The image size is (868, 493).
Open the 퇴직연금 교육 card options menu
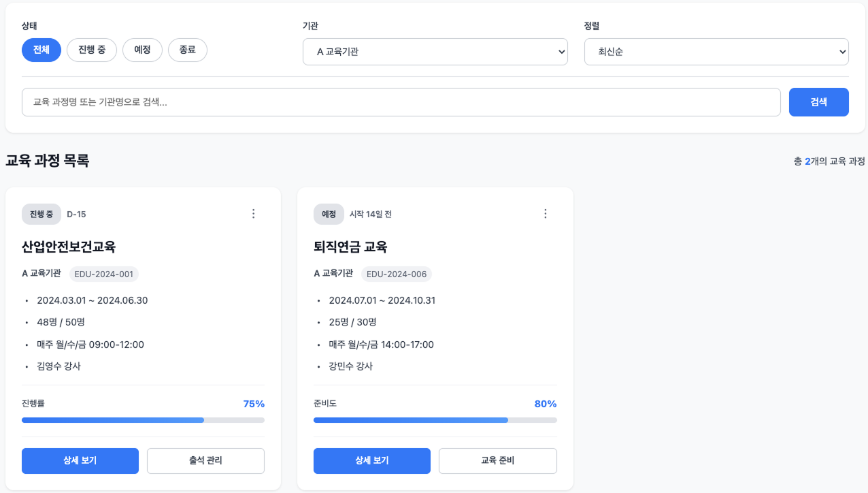click(x=545, y=213)
